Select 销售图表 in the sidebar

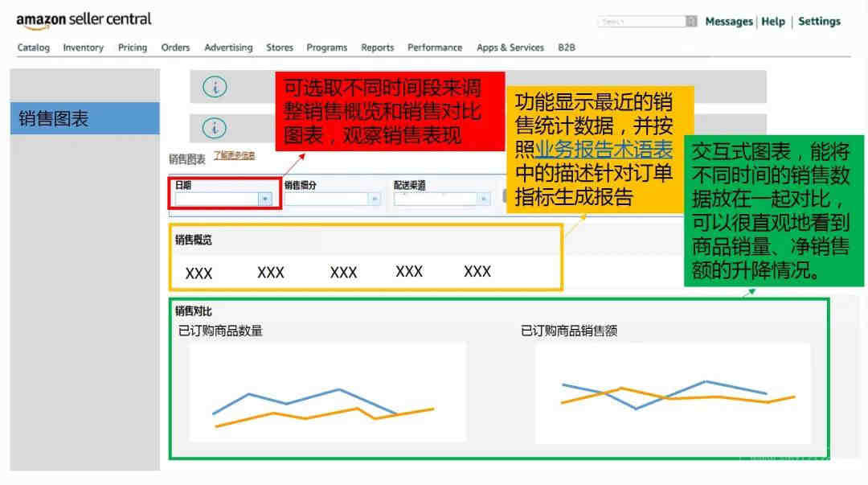coord(84,118)
